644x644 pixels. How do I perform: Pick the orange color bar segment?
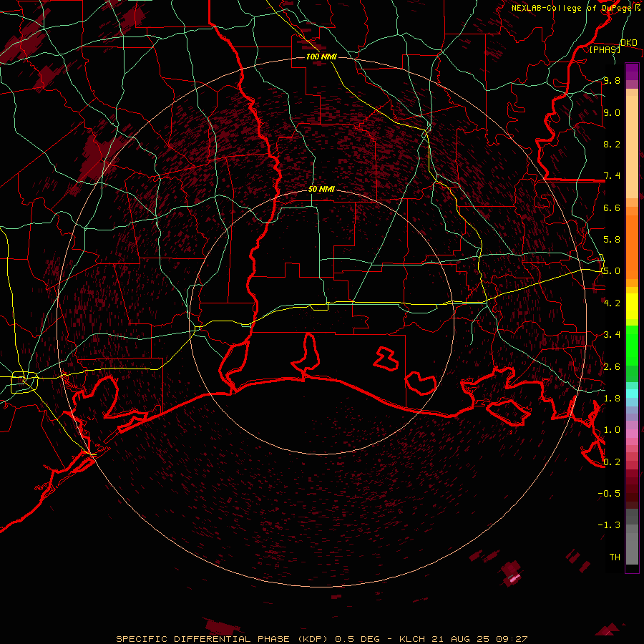coord(632,246)
